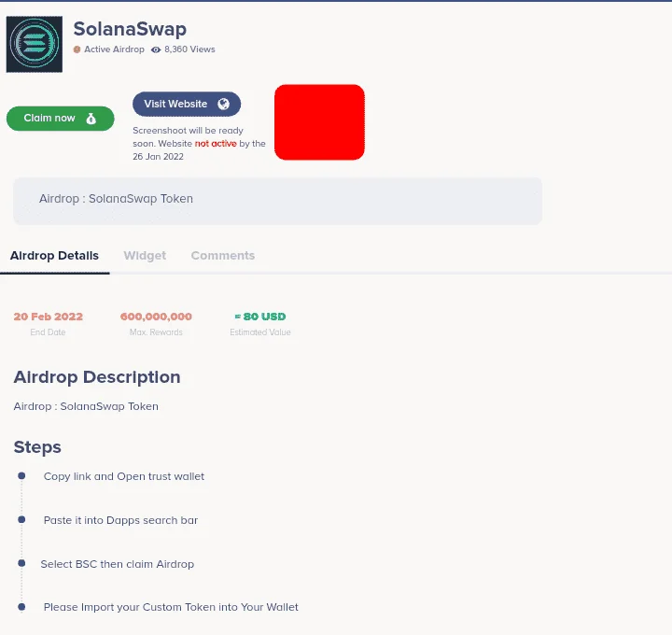Click the Airdrop Description heading
Viewport: 672px width, 635px height.
97,377
